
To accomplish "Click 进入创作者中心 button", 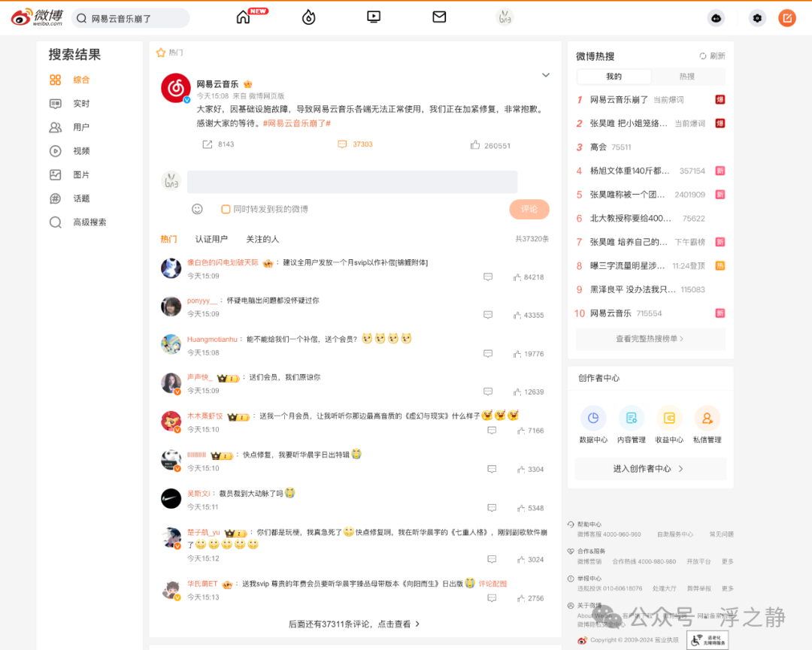I will [650, 469].
